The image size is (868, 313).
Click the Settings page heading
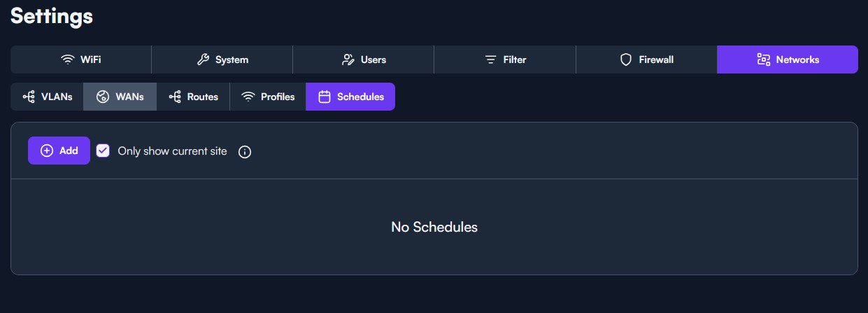[52, 16]
